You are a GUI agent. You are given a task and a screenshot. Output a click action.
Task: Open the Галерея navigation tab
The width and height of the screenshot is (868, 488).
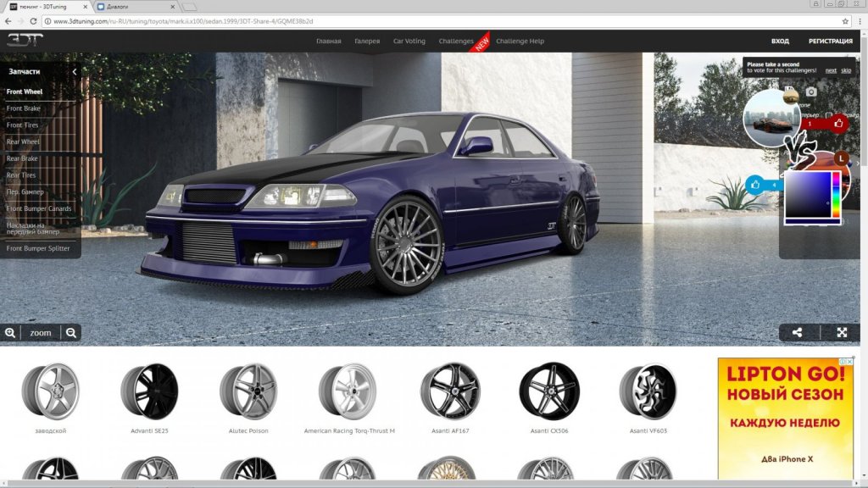click(x=367, y=41)
